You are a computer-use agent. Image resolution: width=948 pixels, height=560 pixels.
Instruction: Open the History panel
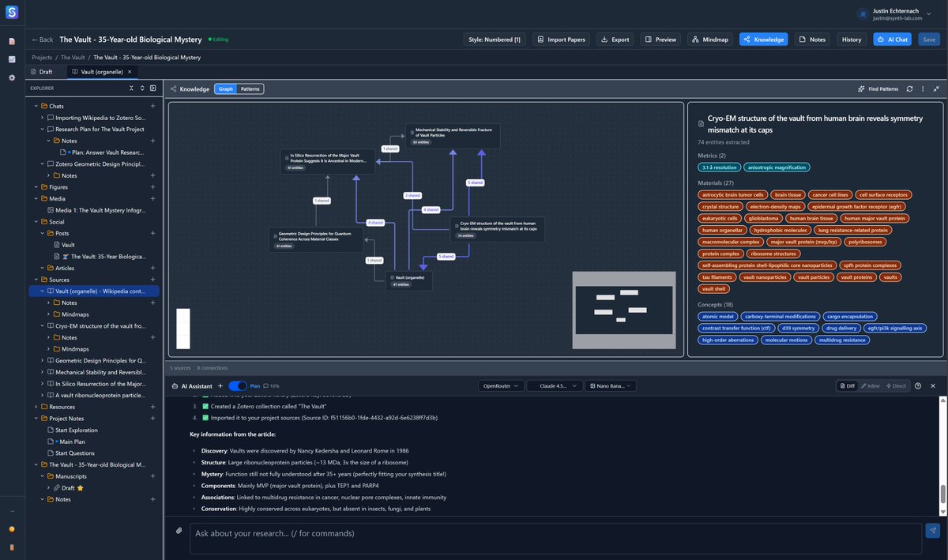[x=852, y=39]
